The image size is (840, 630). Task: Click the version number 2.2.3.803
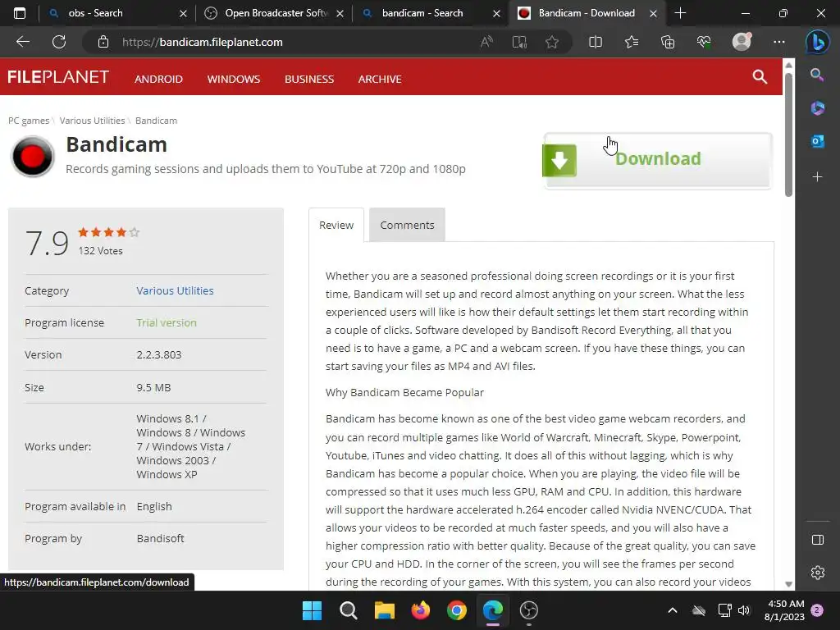159,354
